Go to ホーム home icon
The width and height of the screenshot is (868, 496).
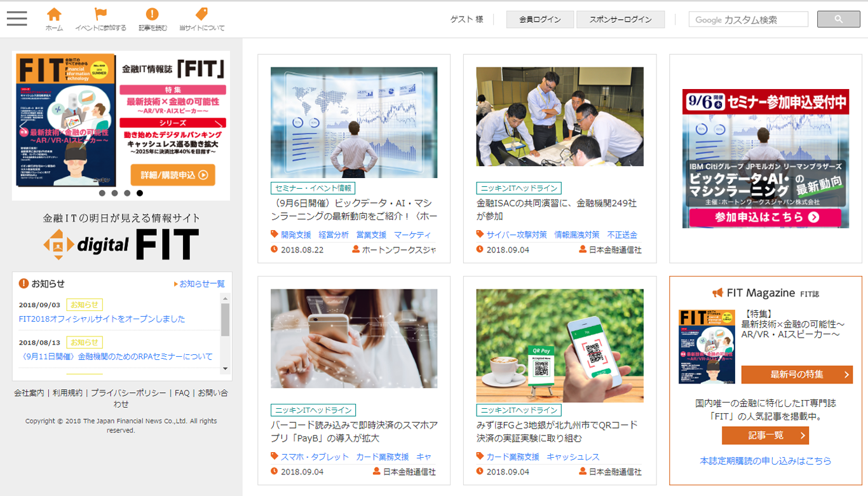point(55,19)
